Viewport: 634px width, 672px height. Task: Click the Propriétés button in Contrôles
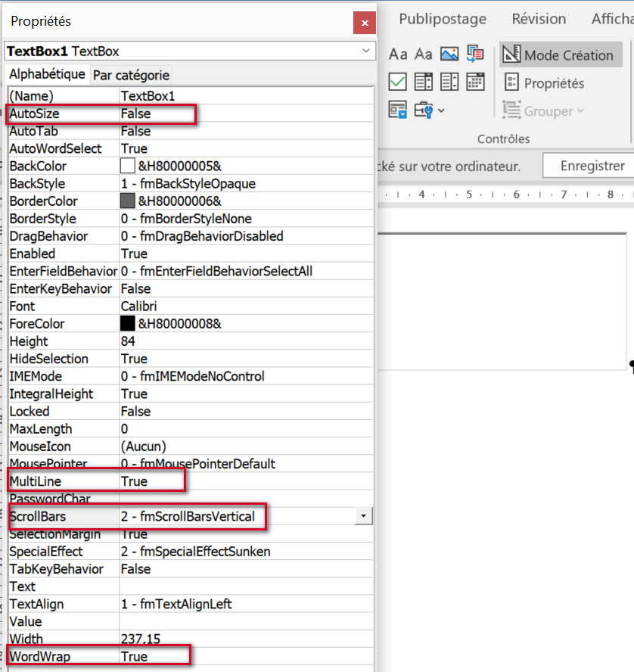[x=545, y=83]
